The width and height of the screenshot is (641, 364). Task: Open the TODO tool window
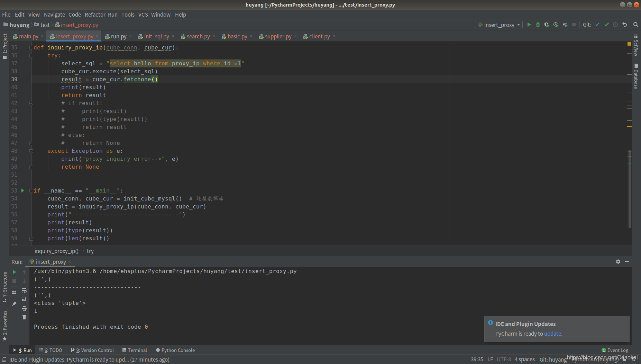point(51,350)
